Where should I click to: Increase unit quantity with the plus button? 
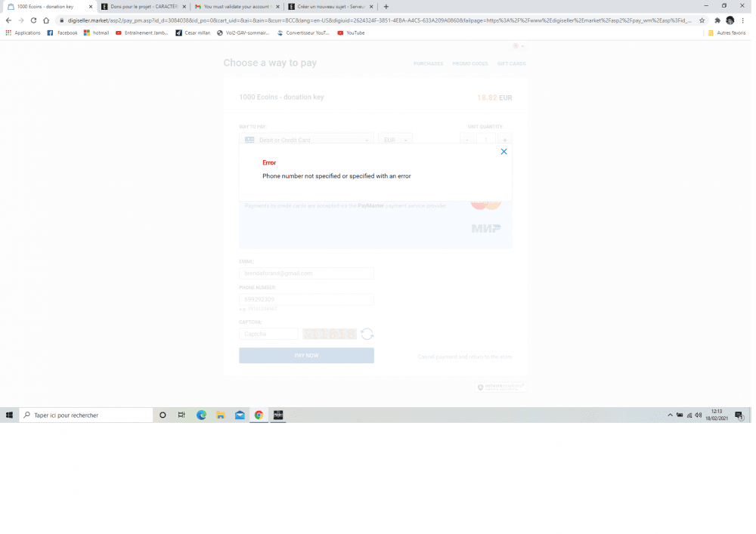pos(505,140)
